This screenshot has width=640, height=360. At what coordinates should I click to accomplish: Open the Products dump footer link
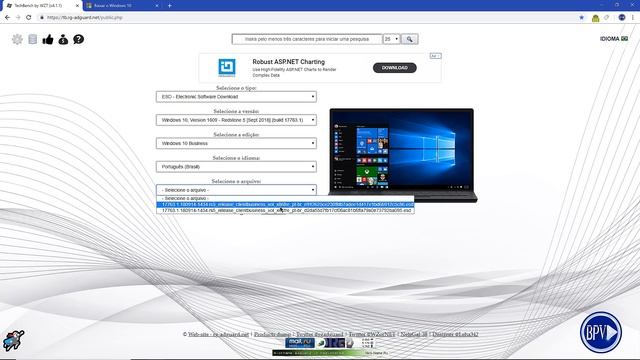(x=272, y=334)
